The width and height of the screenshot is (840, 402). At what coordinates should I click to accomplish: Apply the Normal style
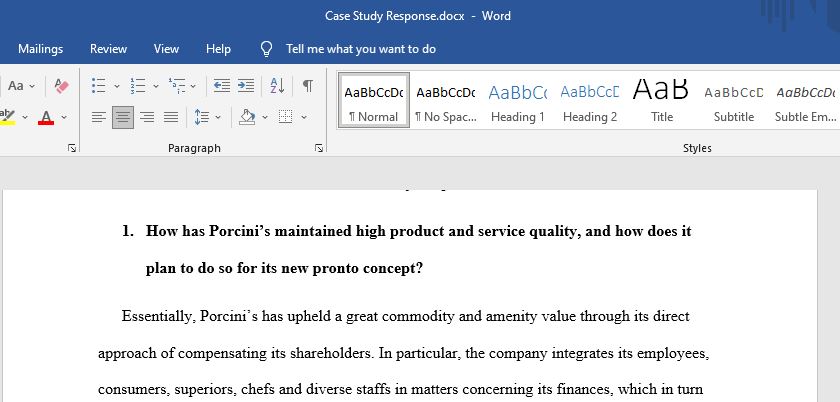tap(374, 101)
